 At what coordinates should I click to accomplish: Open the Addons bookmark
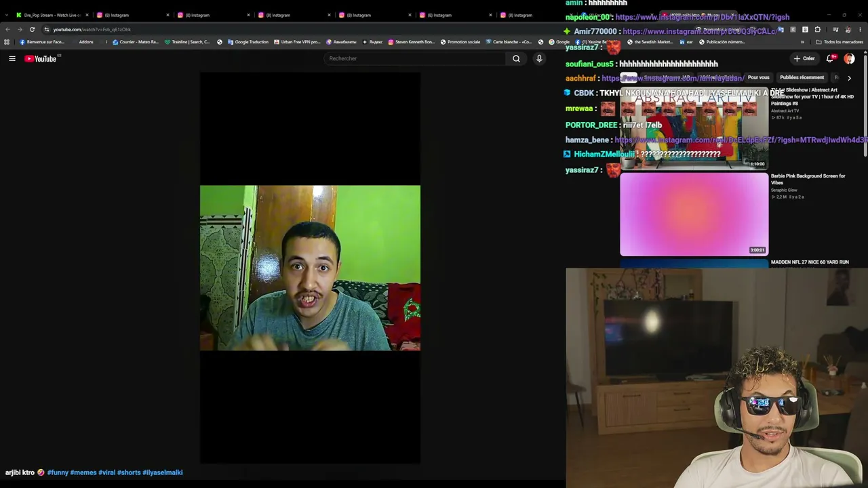[x=86, y=42]
